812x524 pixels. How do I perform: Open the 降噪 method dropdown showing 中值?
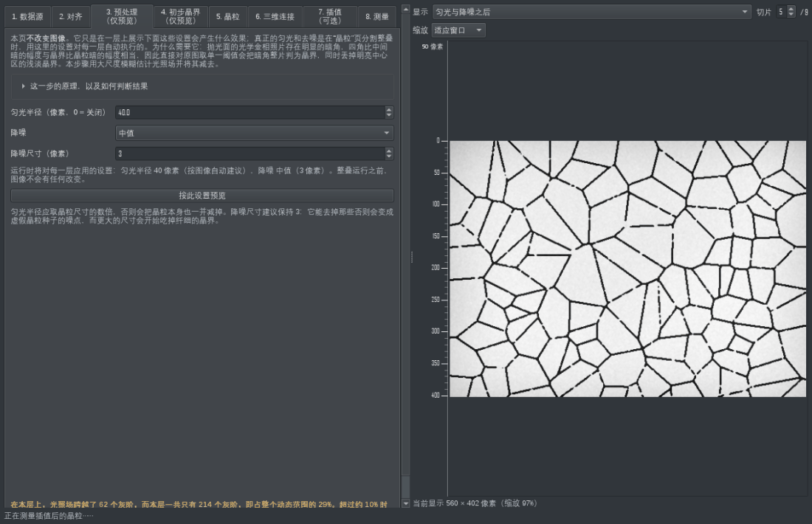[x=254, y=133]
